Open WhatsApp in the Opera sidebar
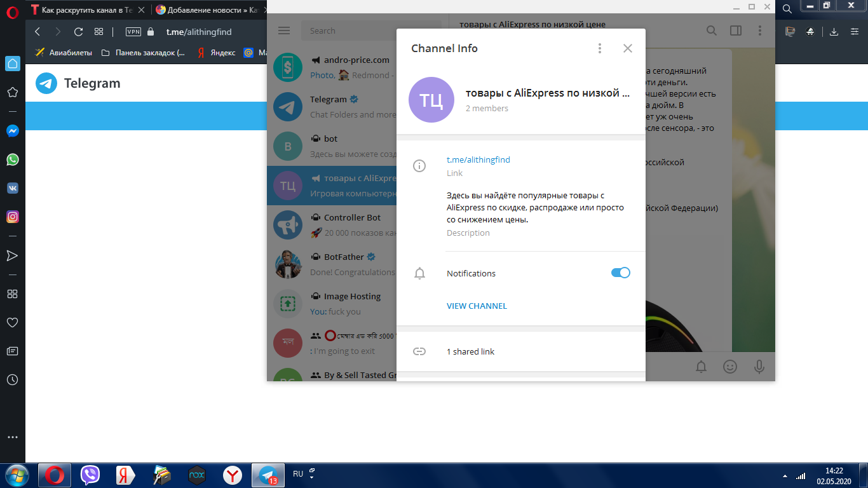Screen dimensions: 868x488 coord(12,159)
